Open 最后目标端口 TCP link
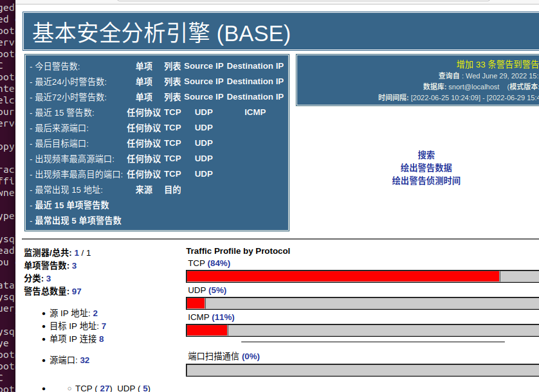This screenshot has height=392, width=539. [x=172, y=143]
